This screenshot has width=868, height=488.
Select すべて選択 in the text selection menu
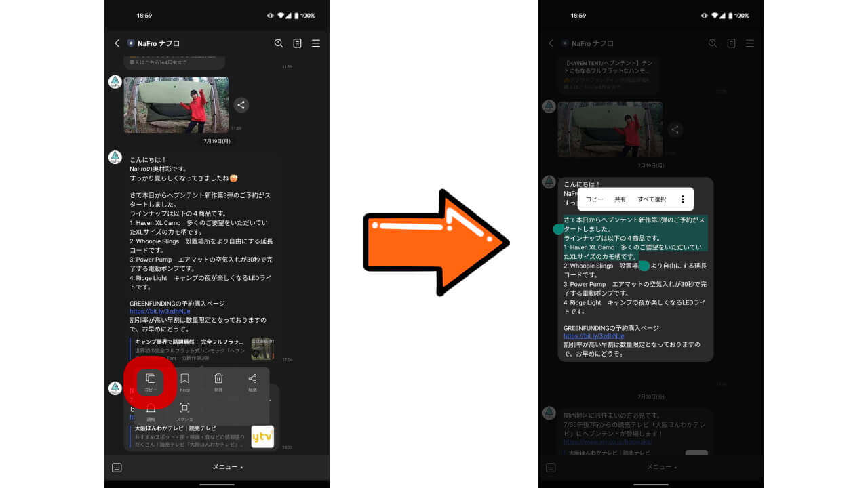pyautogui.click(x=652, y=199)
